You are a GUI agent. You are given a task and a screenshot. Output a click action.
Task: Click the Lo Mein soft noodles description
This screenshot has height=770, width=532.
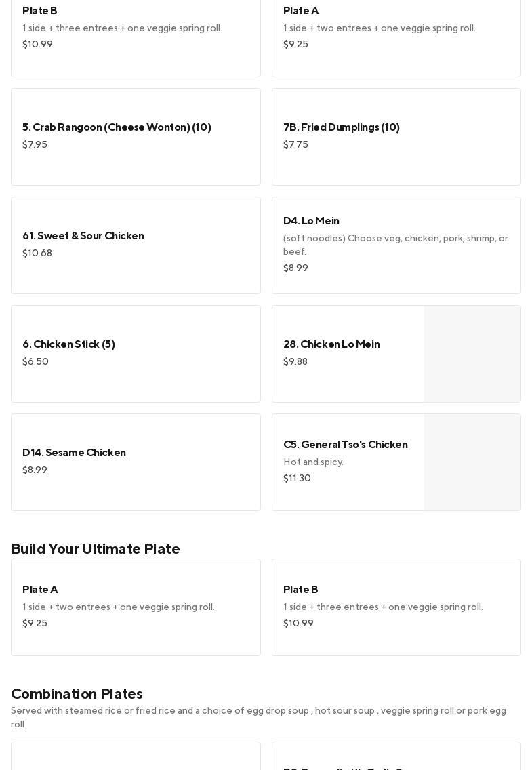395,245
